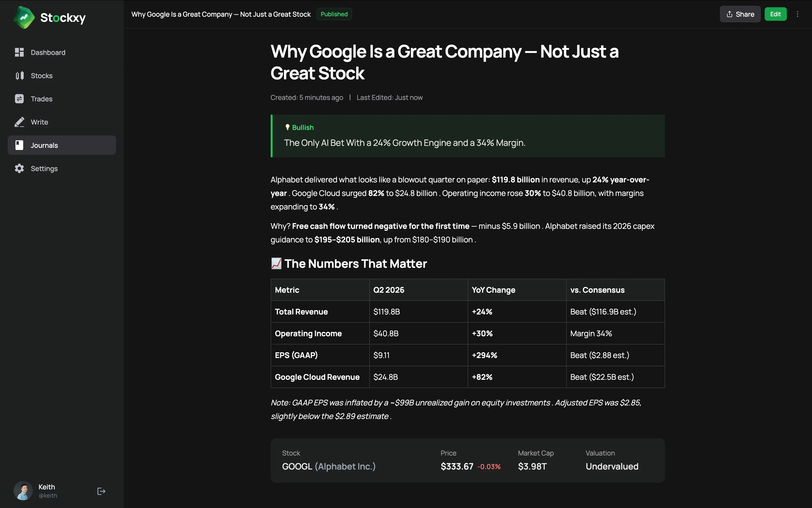This screenshot has height=508, width=812.
Task: Open the Settings gear icon
Action: [x=20, y=168]
